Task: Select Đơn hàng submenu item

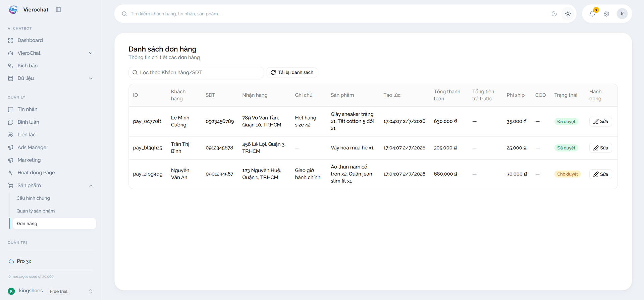Action: [x=54, y=224]
